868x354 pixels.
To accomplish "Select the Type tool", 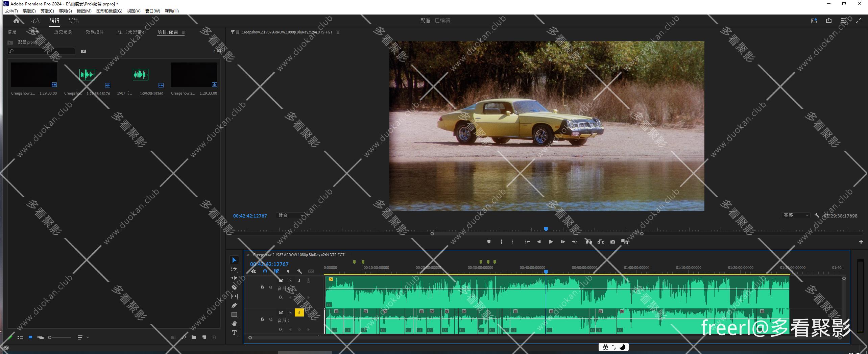I will (x=234, y=333).
